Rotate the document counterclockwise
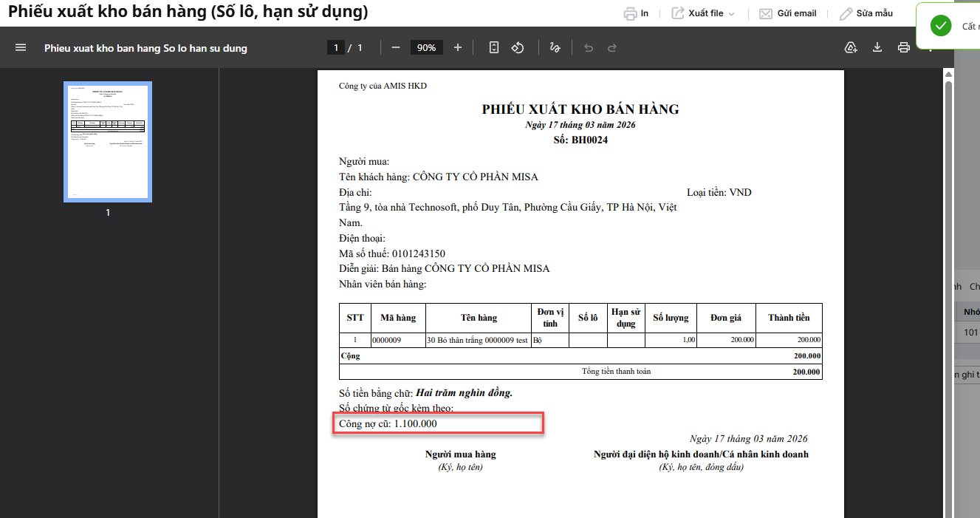This screenshot has width=980, height=518. tap(518, 47)
